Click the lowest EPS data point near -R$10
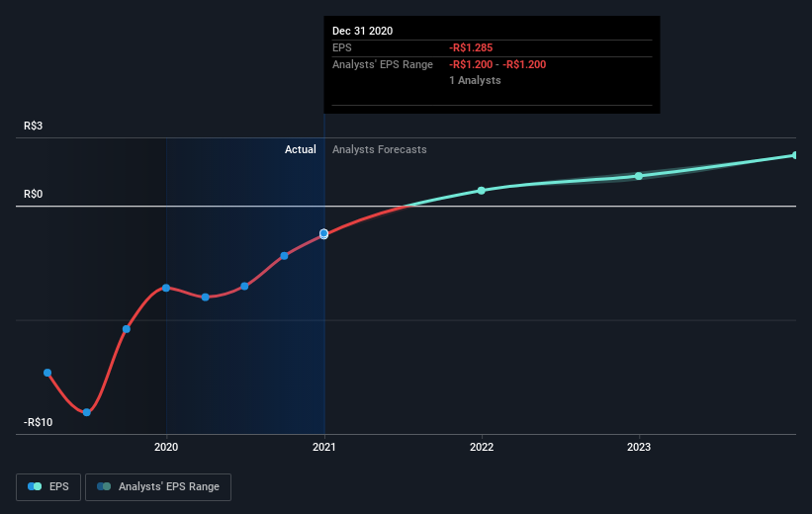 (x=87, y=412)
